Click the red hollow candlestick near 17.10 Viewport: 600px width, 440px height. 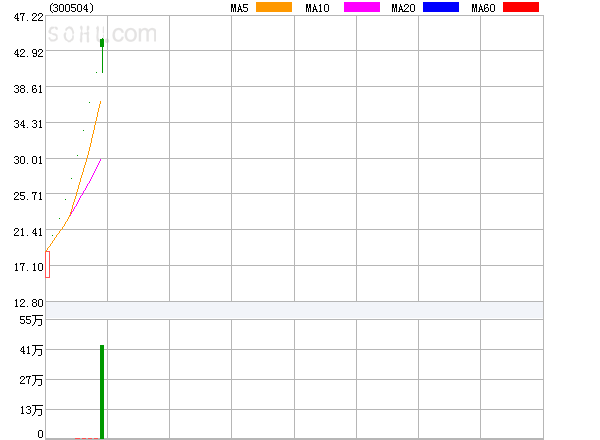point(47,264)
